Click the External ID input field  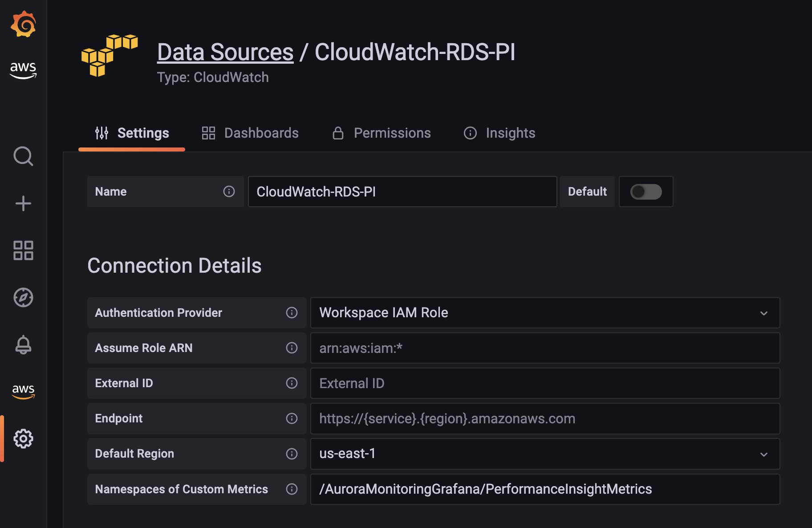545,383
